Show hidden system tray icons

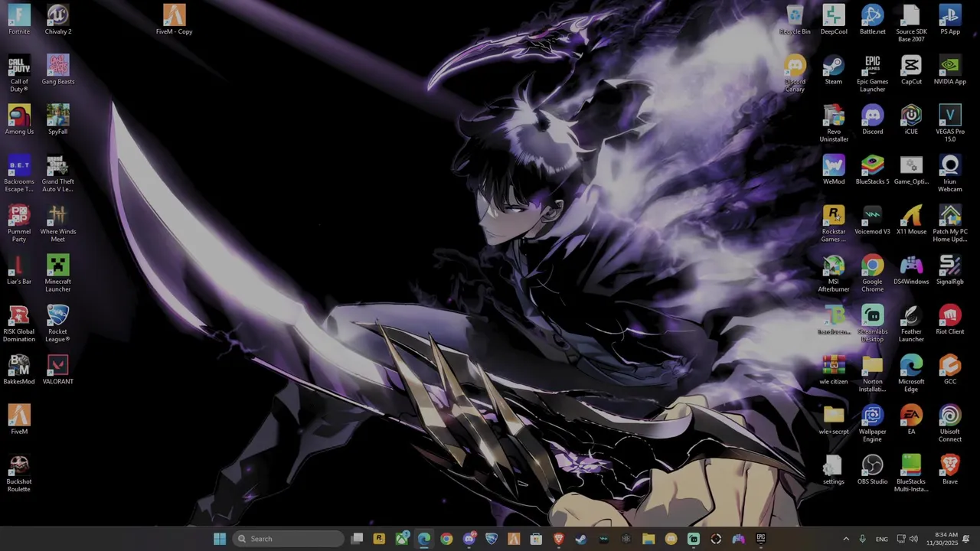pos(846,539)
